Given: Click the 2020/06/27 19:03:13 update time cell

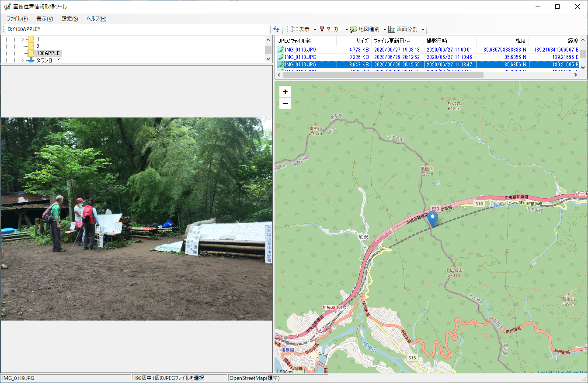Looking at the screenshot, I should (397, 50).
